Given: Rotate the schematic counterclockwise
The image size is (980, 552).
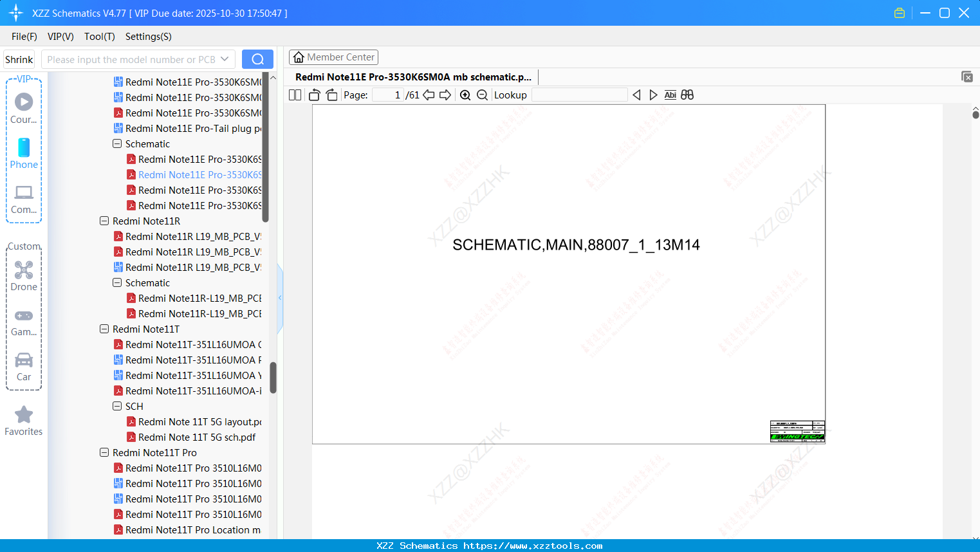Looking at the screenshot, I should tap(314, 95).
